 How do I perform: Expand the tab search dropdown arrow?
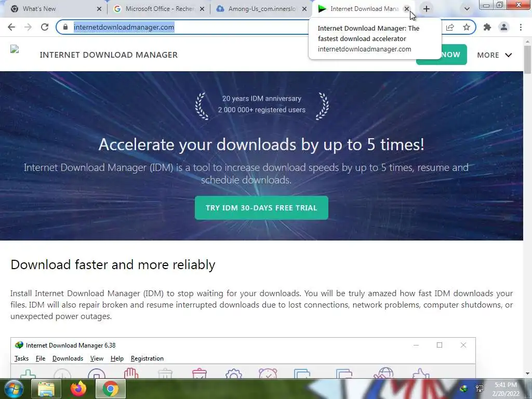467,9
